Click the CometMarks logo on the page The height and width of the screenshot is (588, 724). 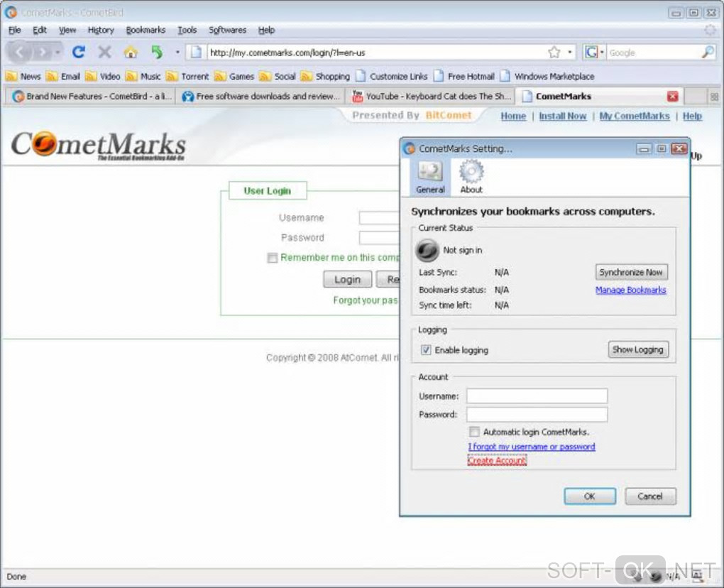[x=98, y=146]
